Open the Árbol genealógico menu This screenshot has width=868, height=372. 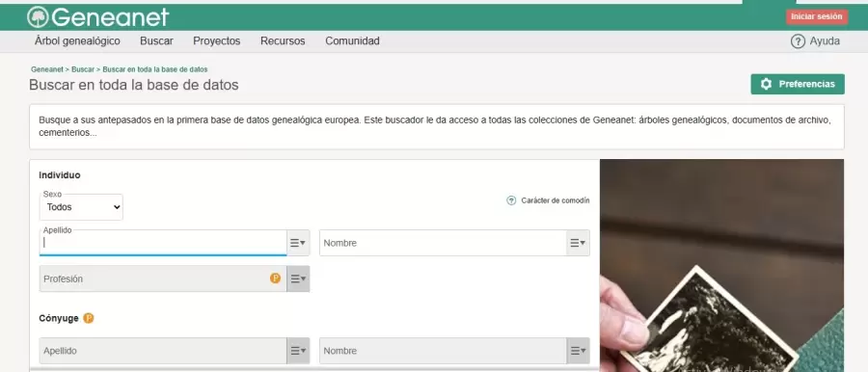tap(77, 41)
